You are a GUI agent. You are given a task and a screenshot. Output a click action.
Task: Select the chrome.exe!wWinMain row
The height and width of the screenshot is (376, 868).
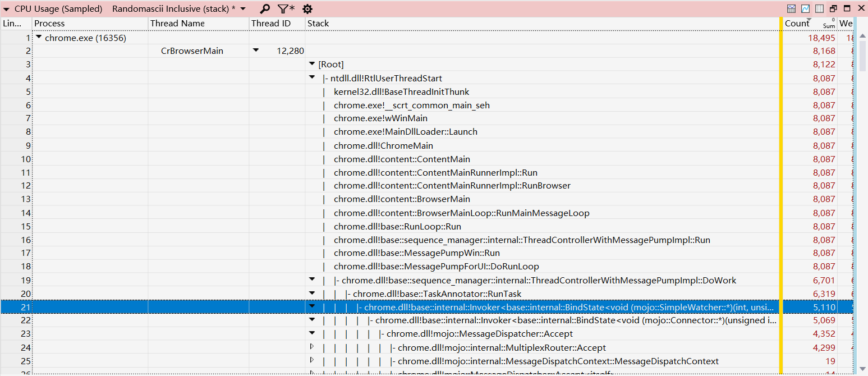[426, 118]
